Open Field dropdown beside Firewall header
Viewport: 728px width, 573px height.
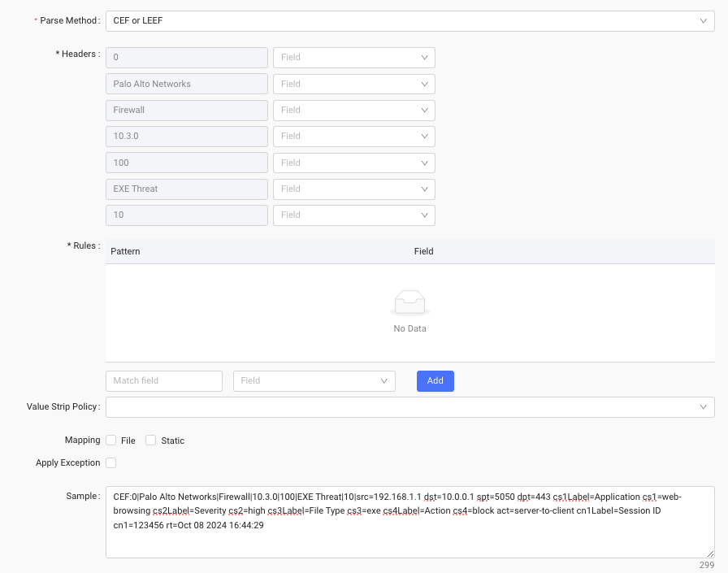point(353,110)
